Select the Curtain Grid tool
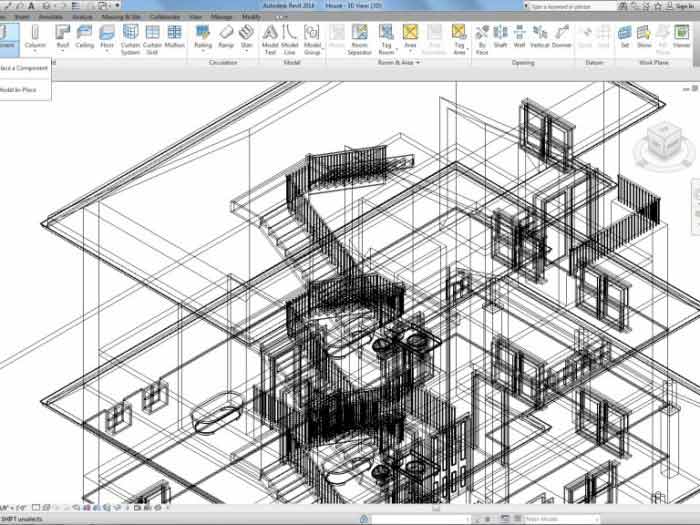The image size is (700, 525). pos(152,39)
